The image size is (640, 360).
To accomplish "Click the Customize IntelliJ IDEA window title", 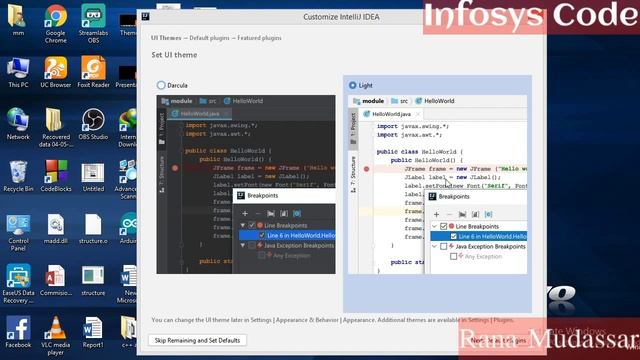I will point(341,17).
